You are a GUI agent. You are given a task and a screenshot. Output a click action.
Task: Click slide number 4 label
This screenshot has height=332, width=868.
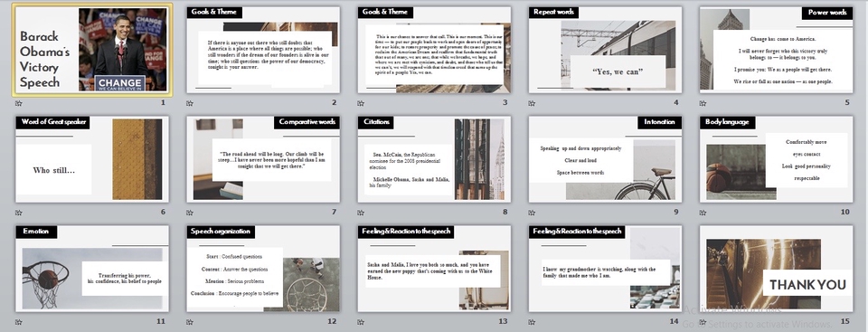click(676, 102)
